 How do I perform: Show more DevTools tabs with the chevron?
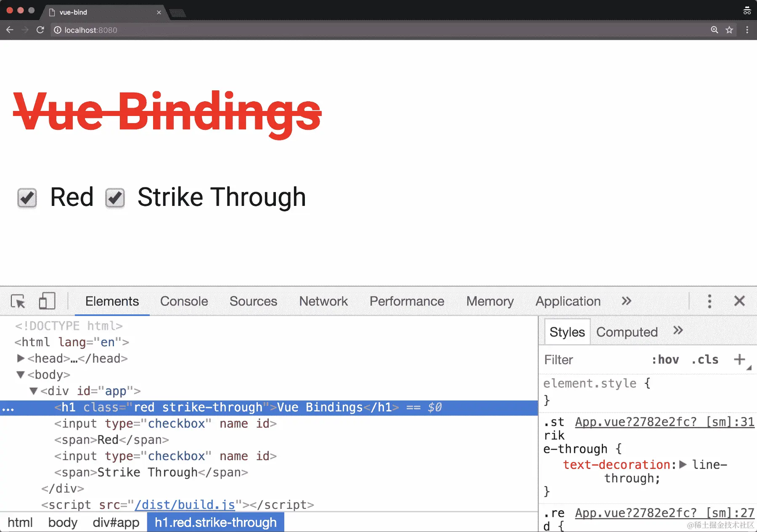click(x=626, y=301)
